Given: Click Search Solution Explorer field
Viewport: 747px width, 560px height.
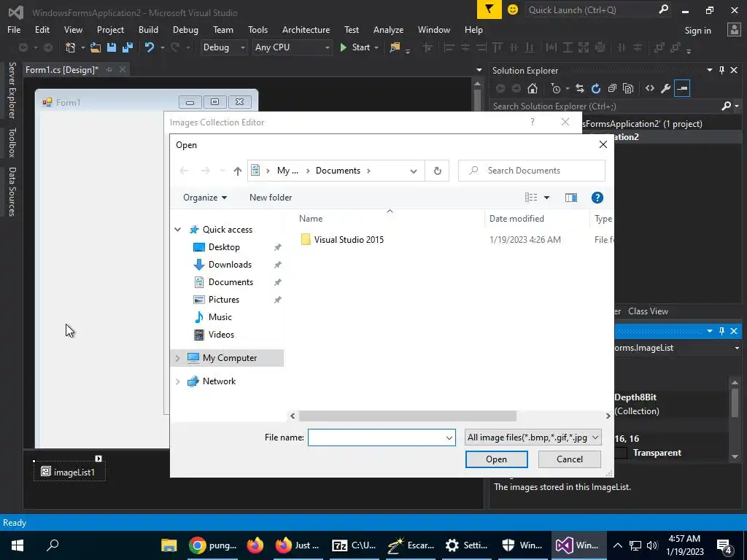Looking at the screenshot, I should click(x=605, y=106).
